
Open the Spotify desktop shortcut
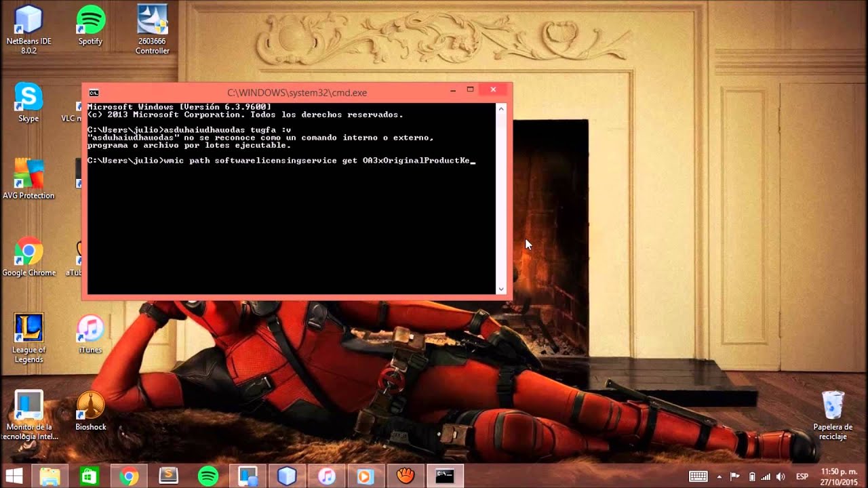(90, 26)
